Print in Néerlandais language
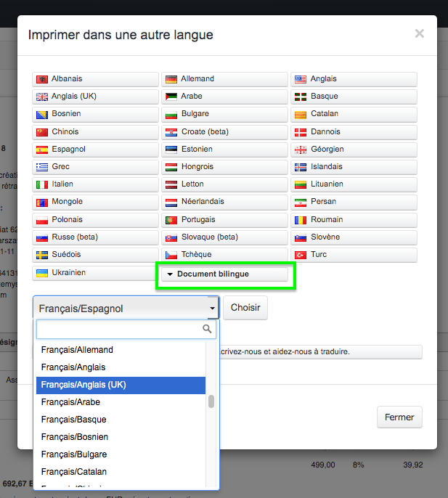Screen dimensions: 448x498 (224, 202)
